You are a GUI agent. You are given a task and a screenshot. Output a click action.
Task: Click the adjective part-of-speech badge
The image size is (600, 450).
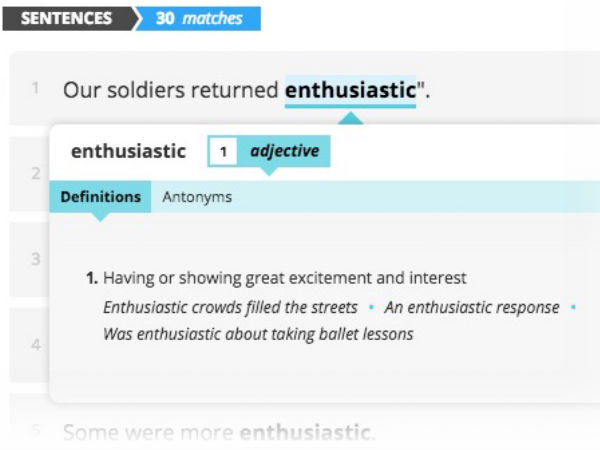(x=284, y=151)
